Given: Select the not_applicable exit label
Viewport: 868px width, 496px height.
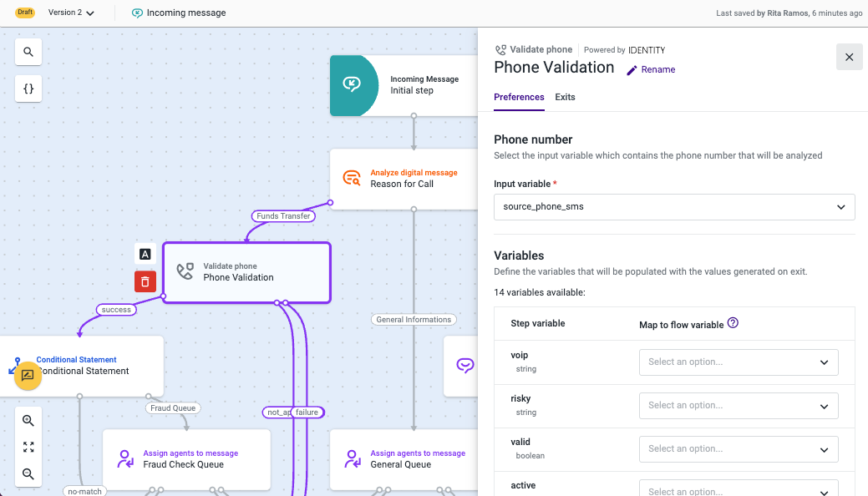Looking at the screenshot, I should click(277, 412).
